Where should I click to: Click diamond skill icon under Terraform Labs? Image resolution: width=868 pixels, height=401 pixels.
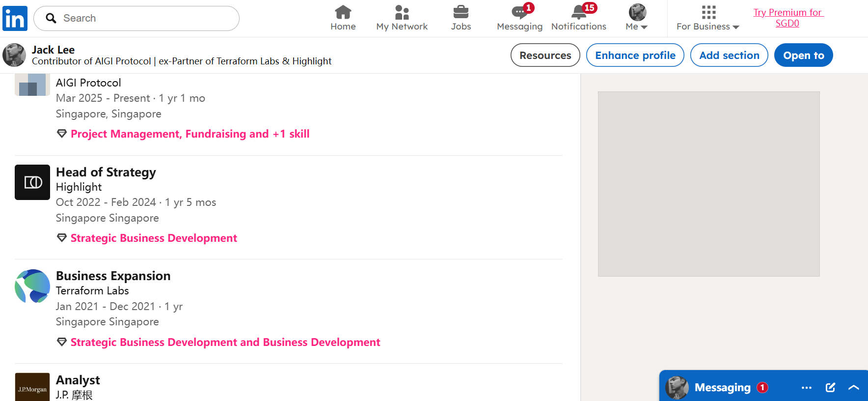62,342
